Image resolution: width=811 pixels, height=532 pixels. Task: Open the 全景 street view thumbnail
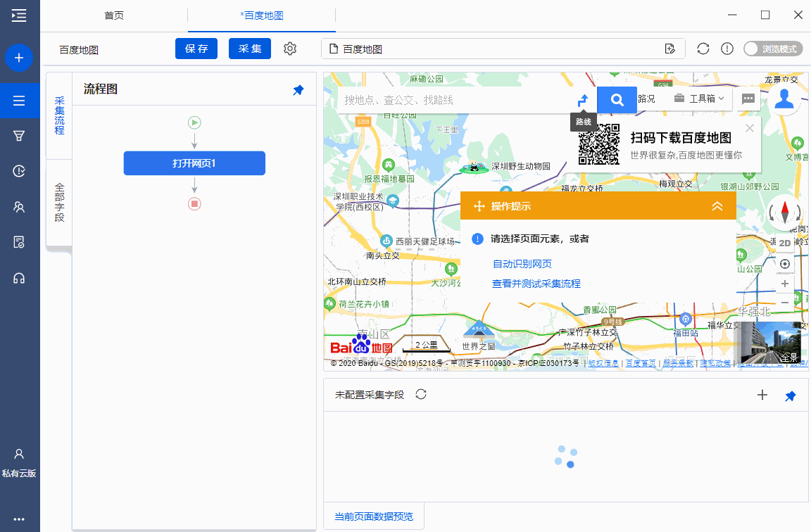coord(771,342)
